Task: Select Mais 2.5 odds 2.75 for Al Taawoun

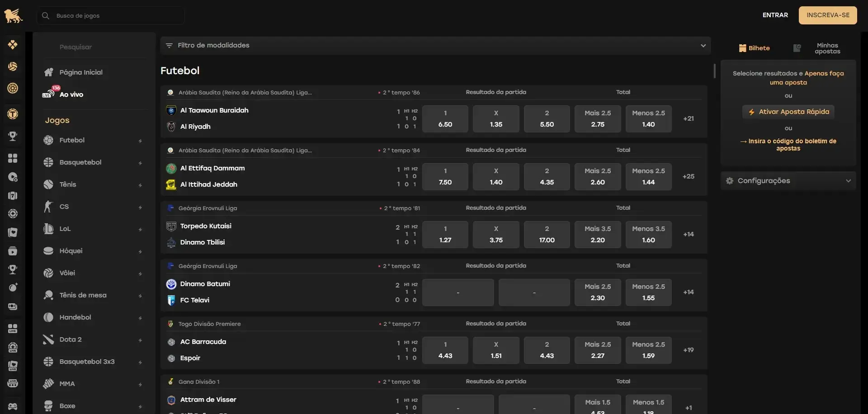Action: click(x=597, y=119)
